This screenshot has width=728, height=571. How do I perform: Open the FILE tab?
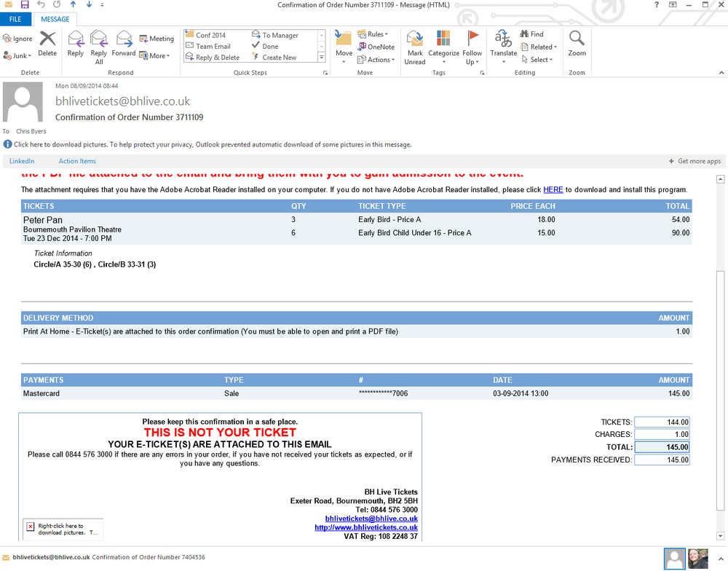pos(15,19)
